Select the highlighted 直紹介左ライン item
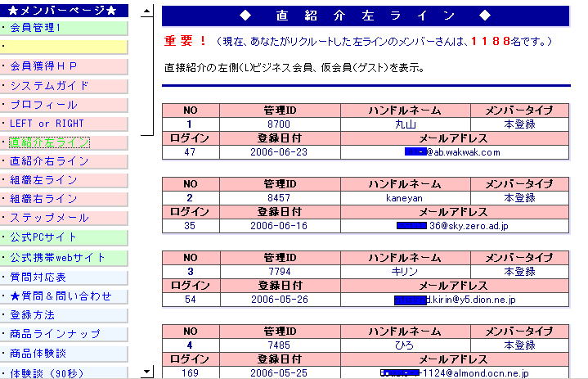The width and height of the screenshot is (588, 379). (x=49, y=142)
